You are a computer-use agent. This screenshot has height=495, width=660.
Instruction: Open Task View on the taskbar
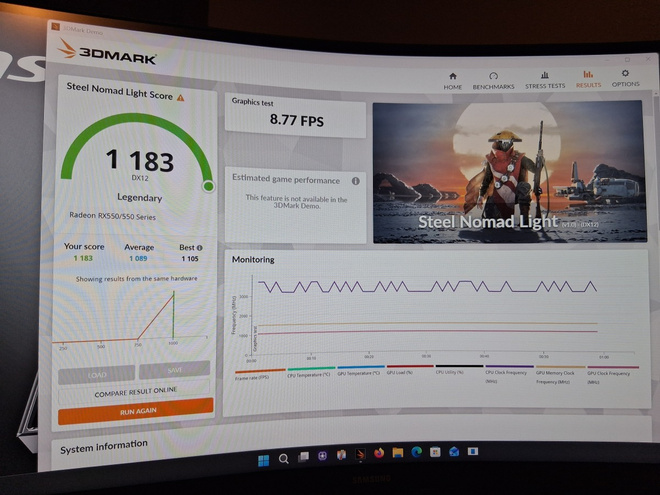[x=303, y=457]
